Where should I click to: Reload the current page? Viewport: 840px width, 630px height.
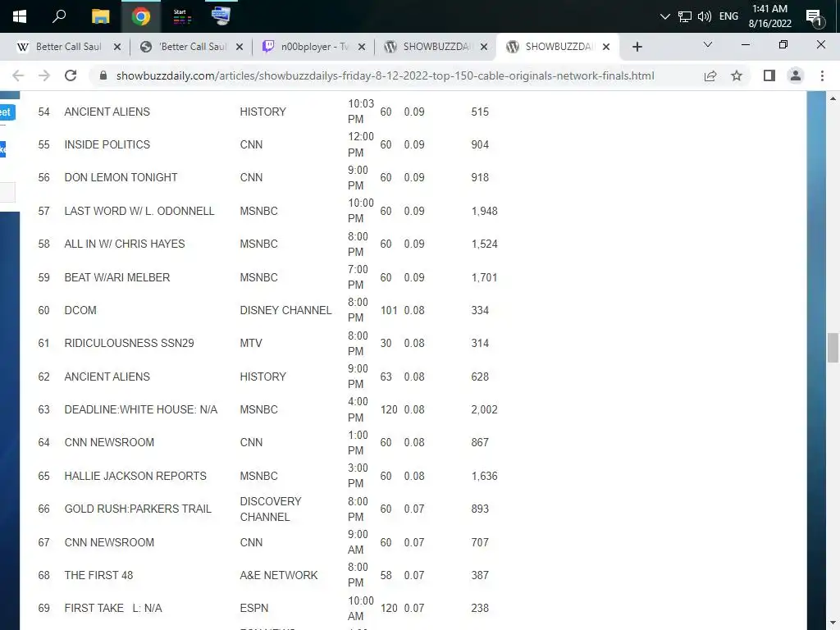(x=71, y=75)
